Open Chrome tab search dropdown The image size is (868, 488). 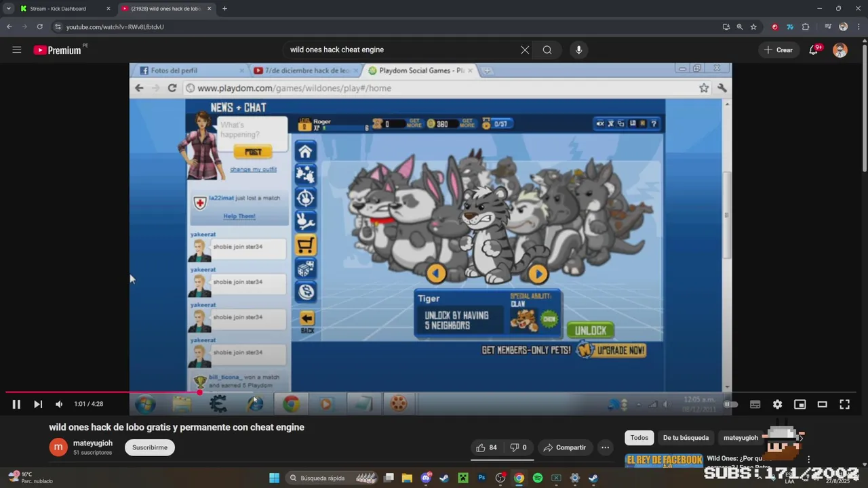click(x=8, y=9)
